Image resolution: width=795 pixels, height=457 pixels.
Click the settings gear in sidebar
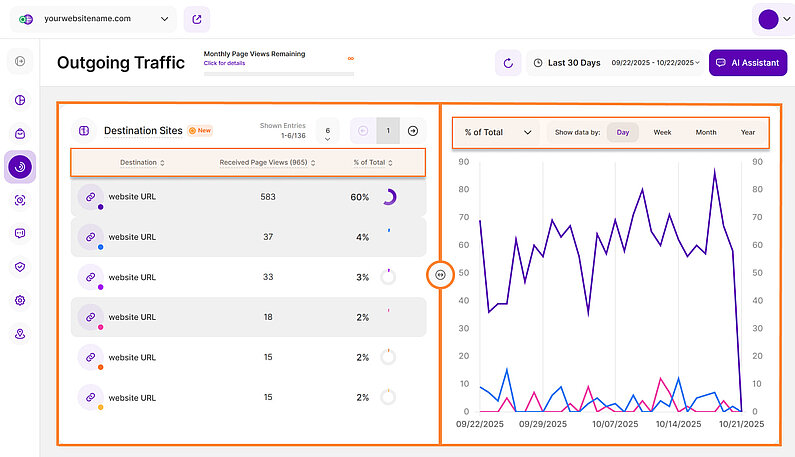(21, 300)
